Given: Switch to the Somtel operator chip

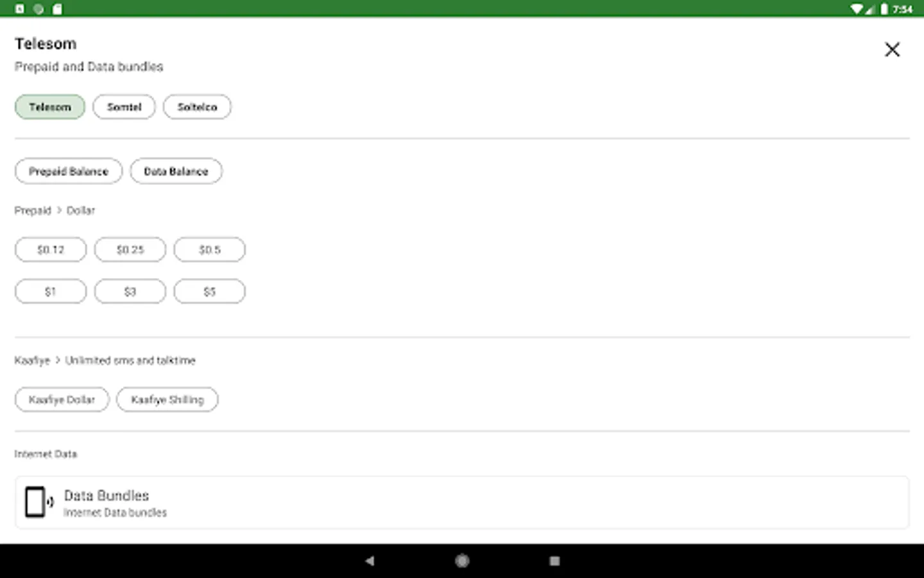Looking at the screenshot, I should [x=124, y=107].
